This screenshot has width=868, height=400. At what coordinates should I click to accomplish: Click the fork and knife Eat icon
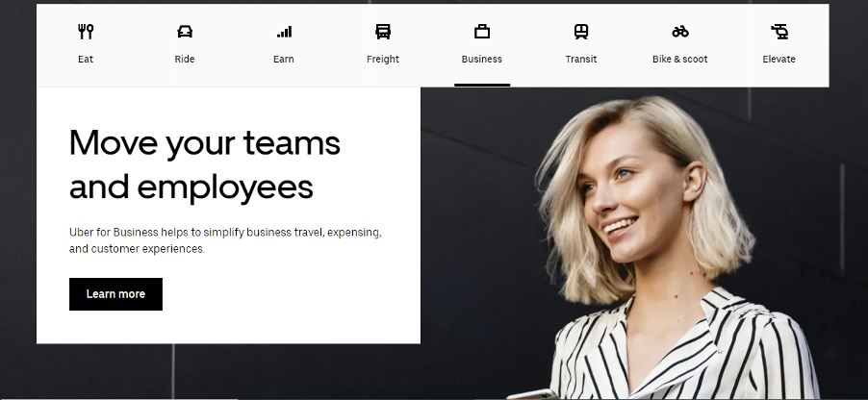coord(86,32)
